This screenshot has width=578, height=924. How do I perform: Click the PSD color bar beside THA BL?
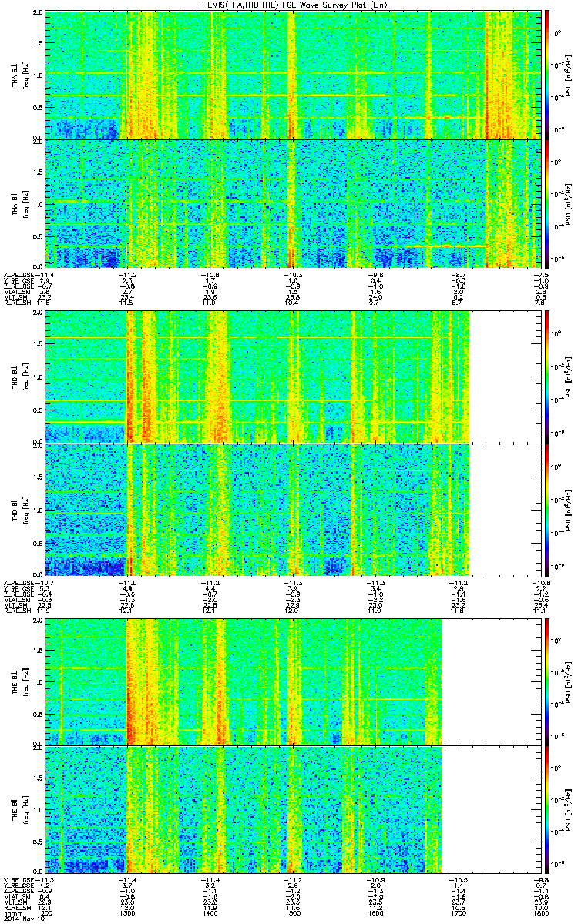point(548,75)
